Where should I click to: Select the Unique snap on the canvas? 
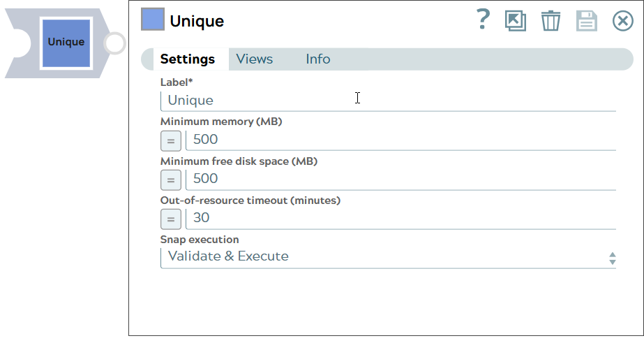[x=66, y=43]
